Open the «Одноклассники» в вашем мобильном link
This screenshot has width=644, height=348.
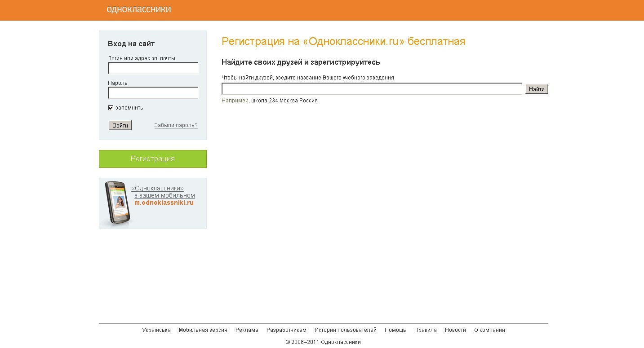[x=163, y=192]
